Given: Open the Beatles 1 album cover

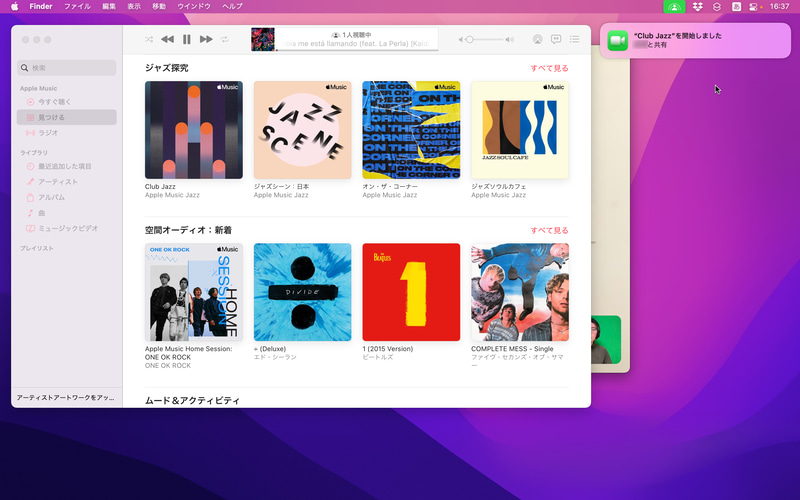Looking at the screenshot, I should 411,292.
